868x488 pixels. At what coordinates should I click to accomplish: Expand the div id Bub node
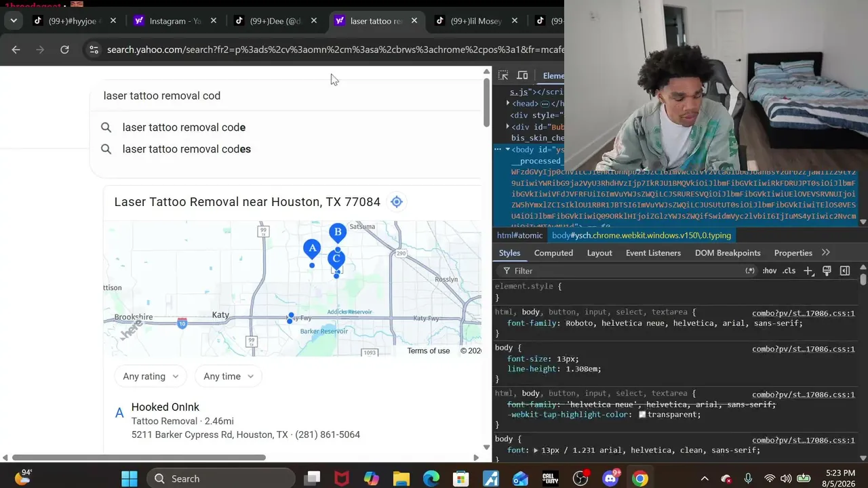(x=508, y=127)
